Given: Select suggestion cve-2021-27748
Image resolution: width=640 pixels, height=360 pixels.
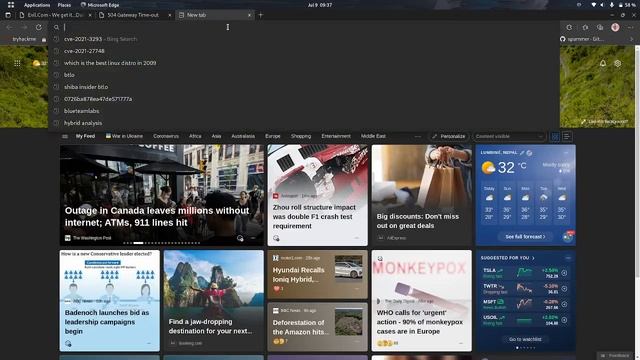Looking at the screenshot, I should pyautogui.click(x=304, y=51).
